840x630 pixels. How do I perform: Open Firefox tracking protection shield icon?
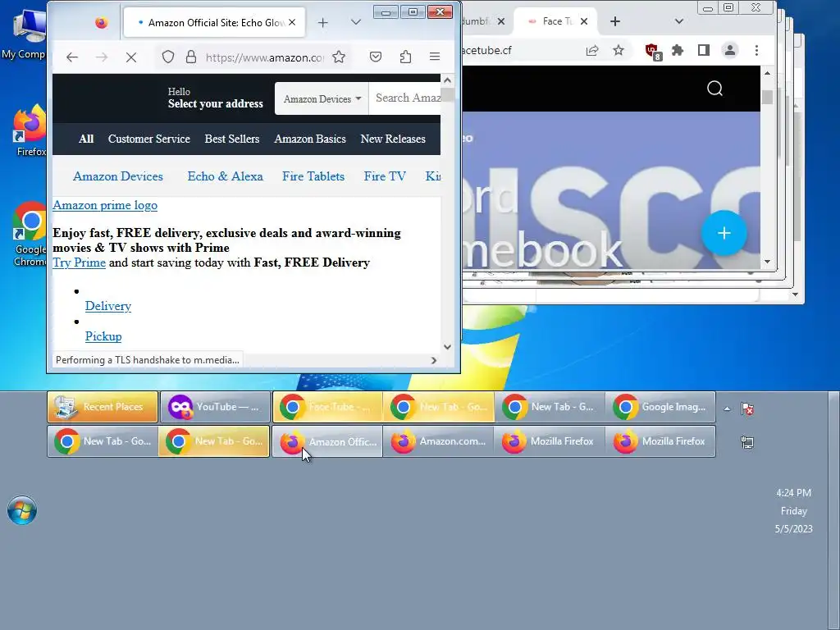168,57
